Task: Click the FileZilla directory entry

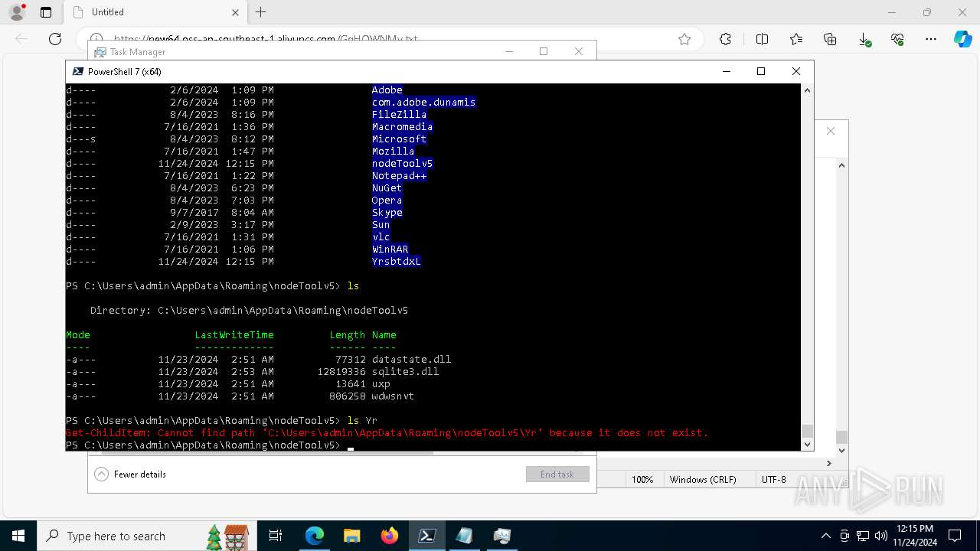Action: coord(400,114)
